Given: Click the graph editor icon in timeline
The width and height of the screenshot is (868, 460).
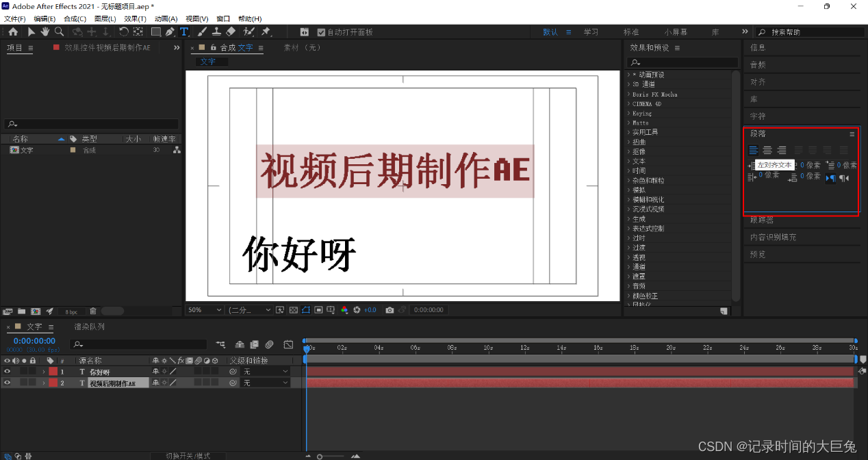Looking at the screenshot, I should [x=288, y=344].
